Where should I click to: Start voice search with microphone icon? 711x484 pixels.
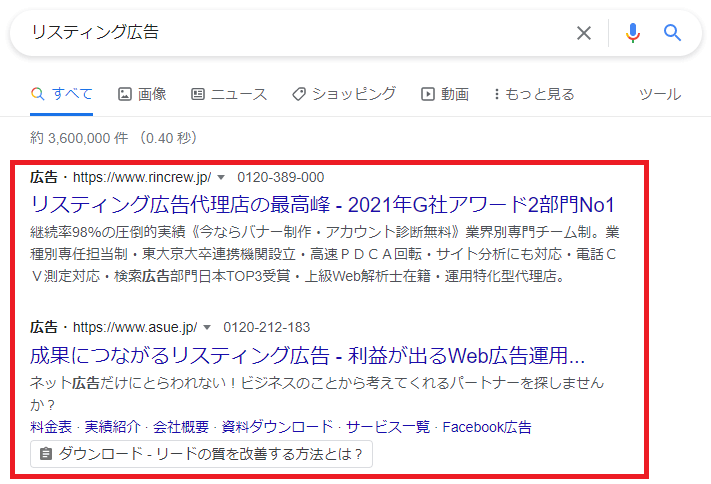pyautogui.click(x=633, y=33)
